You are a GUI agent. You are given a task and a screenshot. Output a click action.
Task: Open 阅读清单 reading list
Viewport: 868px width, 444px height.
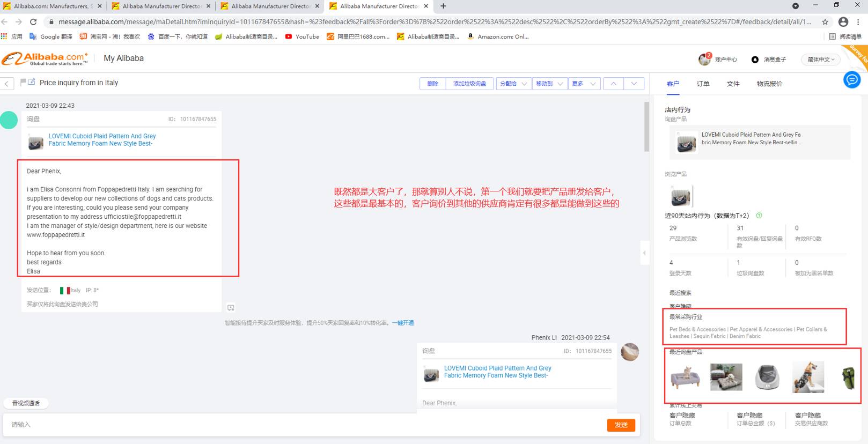[845, 36]
